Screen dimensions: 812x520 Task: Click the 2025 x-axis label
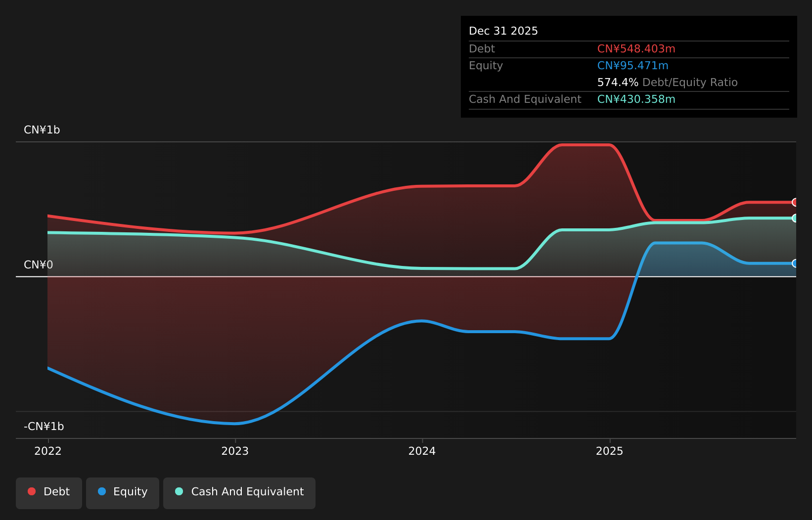610,451
